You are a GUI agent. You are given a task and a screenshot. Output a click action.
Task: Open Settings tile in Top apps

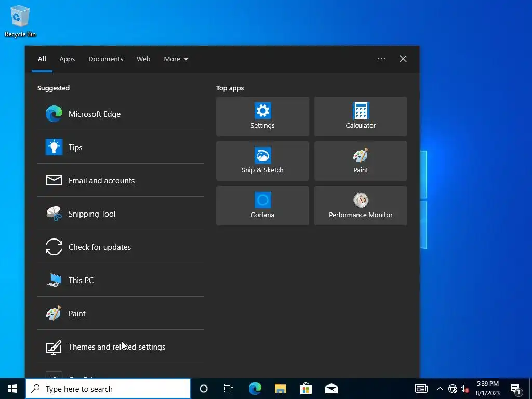tap(262, 116)
